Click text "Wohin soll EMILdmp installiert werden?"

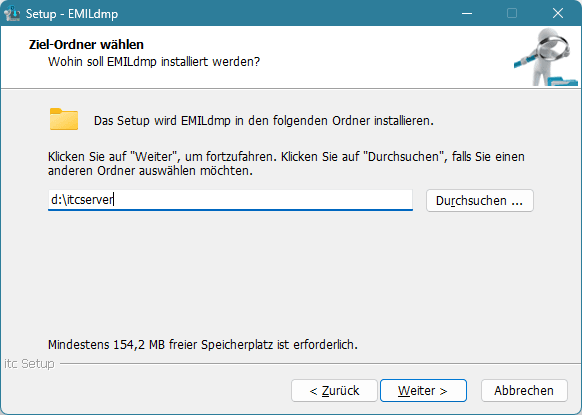pos(154,62)
